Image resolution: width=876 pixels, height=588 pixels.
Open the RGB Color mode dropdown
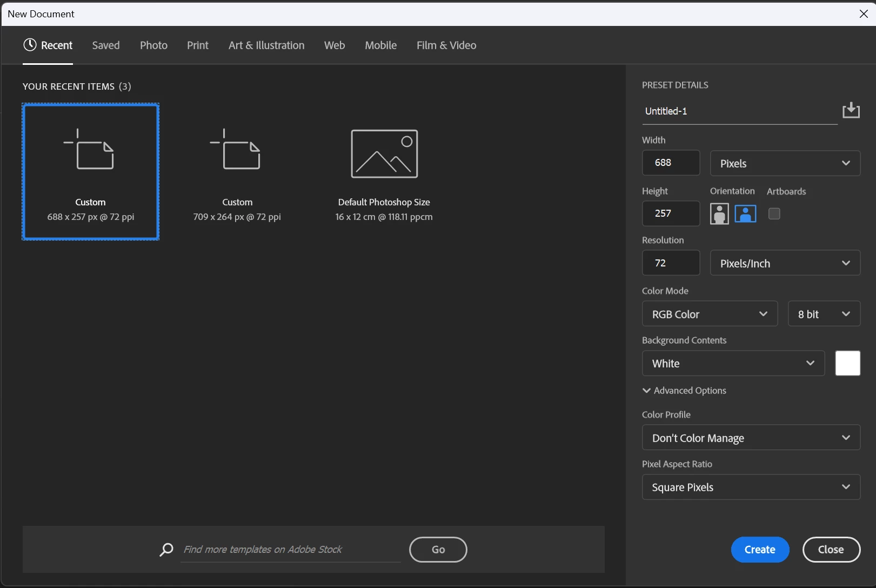click(x=710, y=314)
